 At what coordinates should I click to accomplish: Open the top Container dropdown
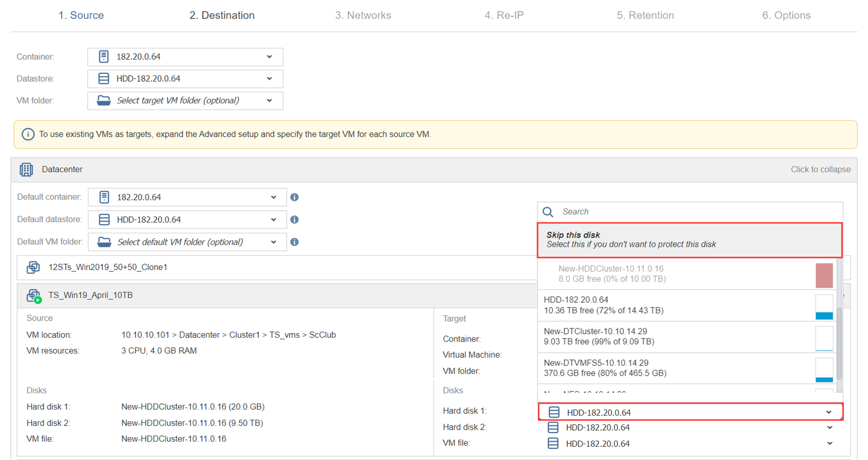(x=185, y=57)
